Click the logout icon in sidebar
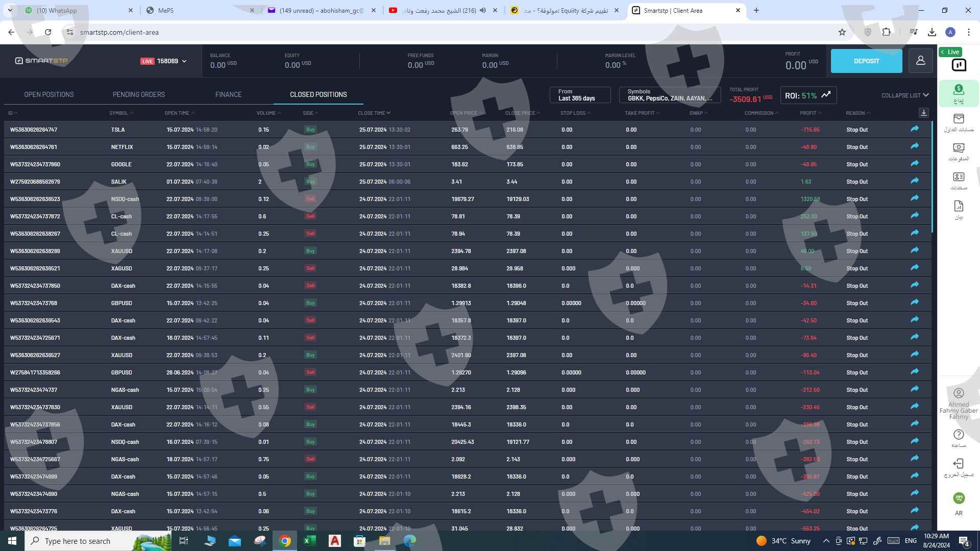The image size is (980, 551). pos(958,464)
